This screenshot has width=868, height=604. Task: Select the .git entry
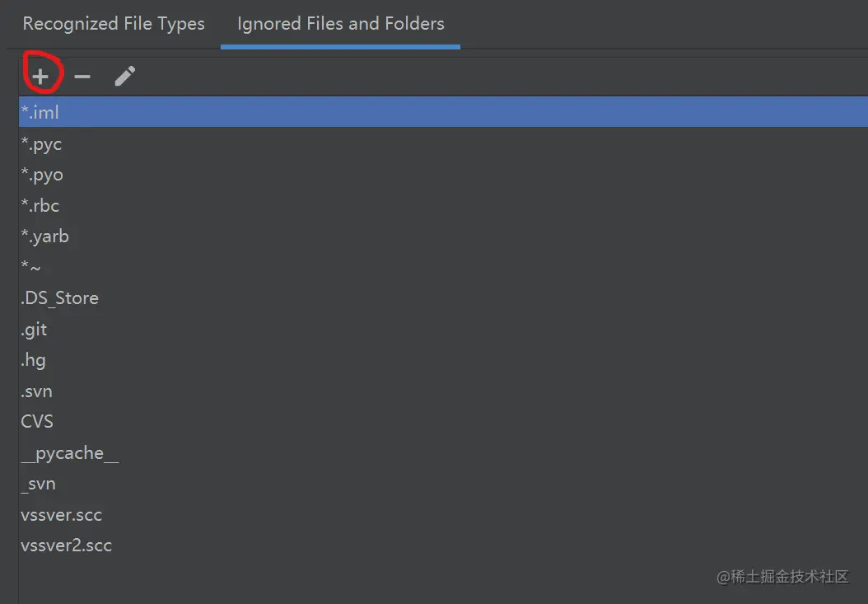point(443,329)
